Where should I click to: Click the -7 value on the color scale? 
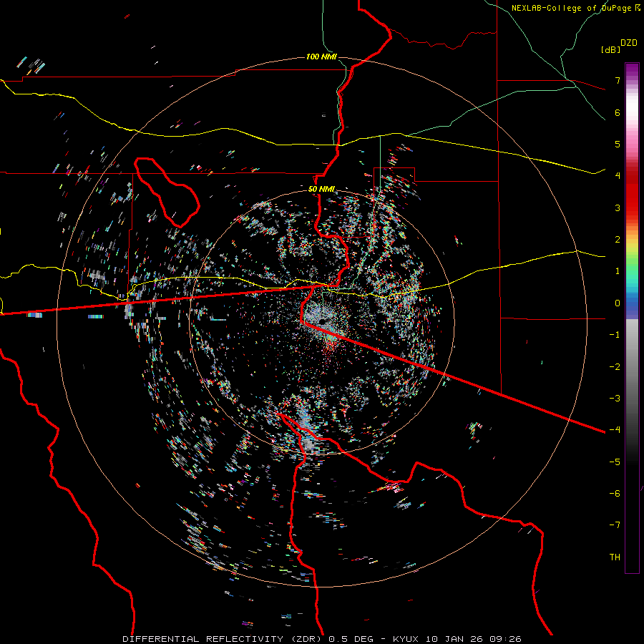tap(615, 525)
